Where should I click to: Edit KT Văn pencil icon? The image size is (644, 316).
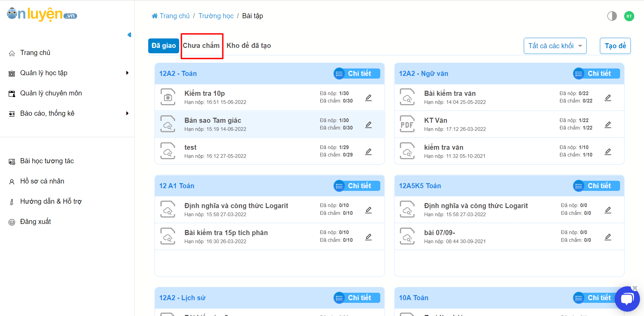click(x=608, y=125)
